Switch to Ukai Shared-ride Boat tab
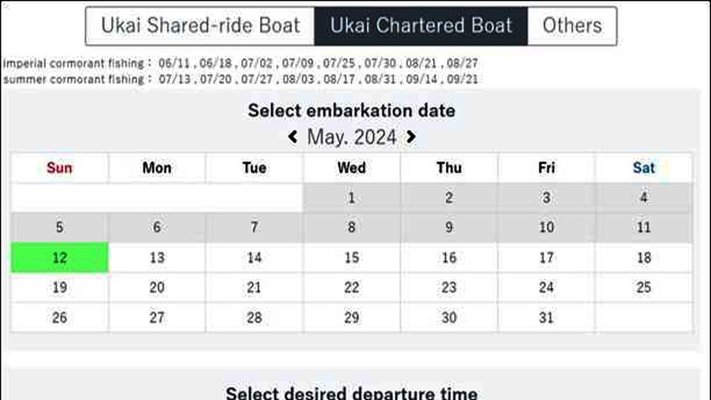Screen dimensions: 711x400 pyautogui.click(x=200, y=26)
